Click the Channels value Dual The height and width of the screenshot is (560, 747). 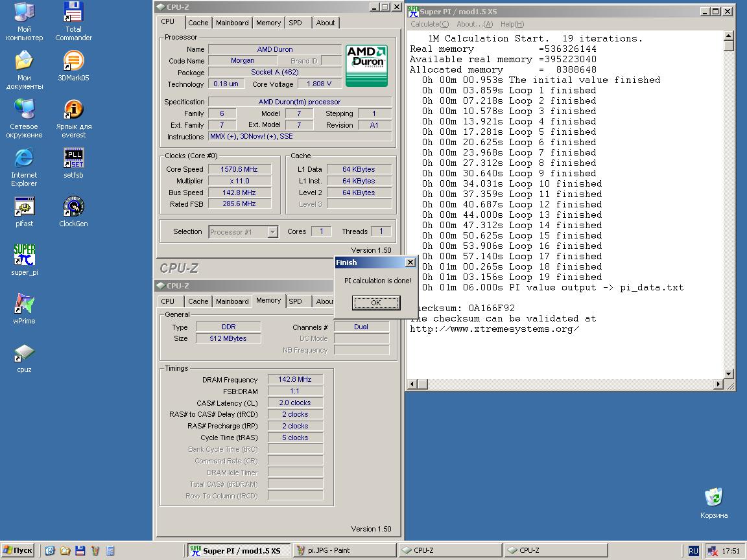point(361,327)
